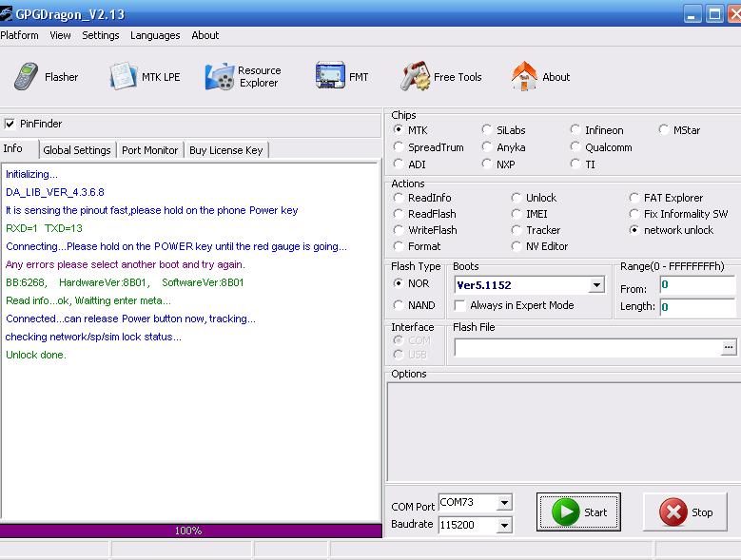
Task: Open the Boots version dropdown
Action: click(596, 284)
